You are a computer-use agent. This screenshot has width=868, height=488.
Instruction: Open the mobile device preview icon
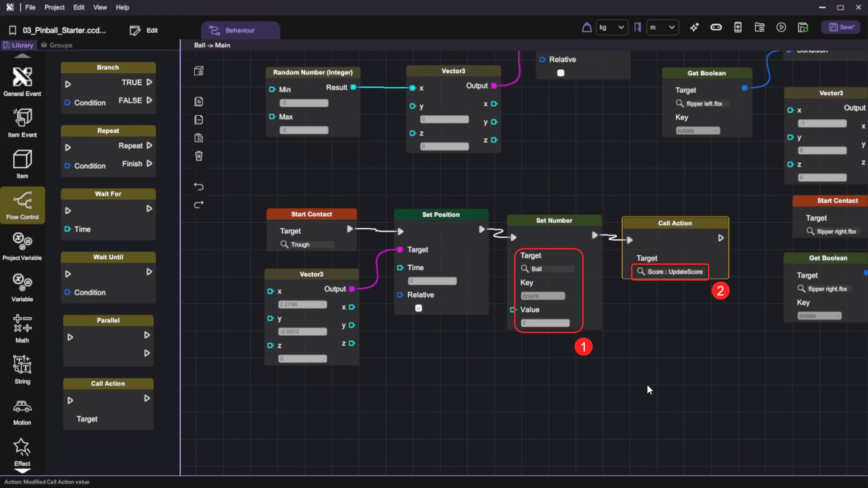pyautogui.click(x=737, y=28)
